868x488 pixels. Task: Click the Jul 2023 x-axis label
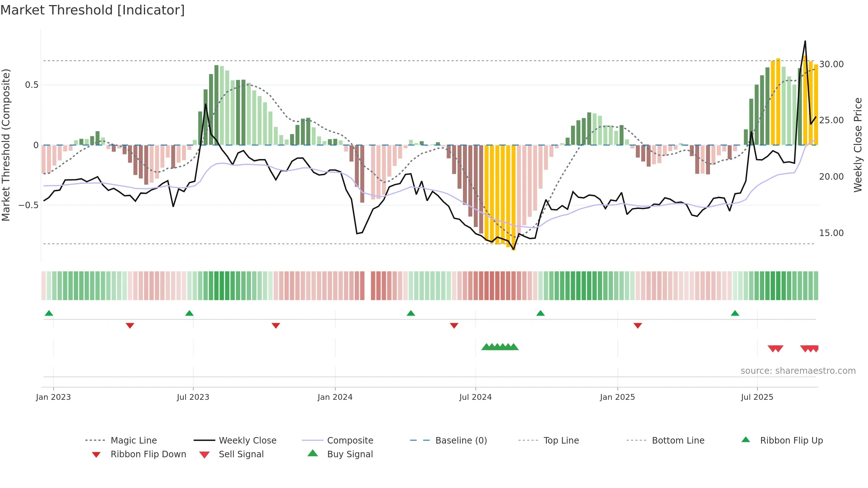193,397
